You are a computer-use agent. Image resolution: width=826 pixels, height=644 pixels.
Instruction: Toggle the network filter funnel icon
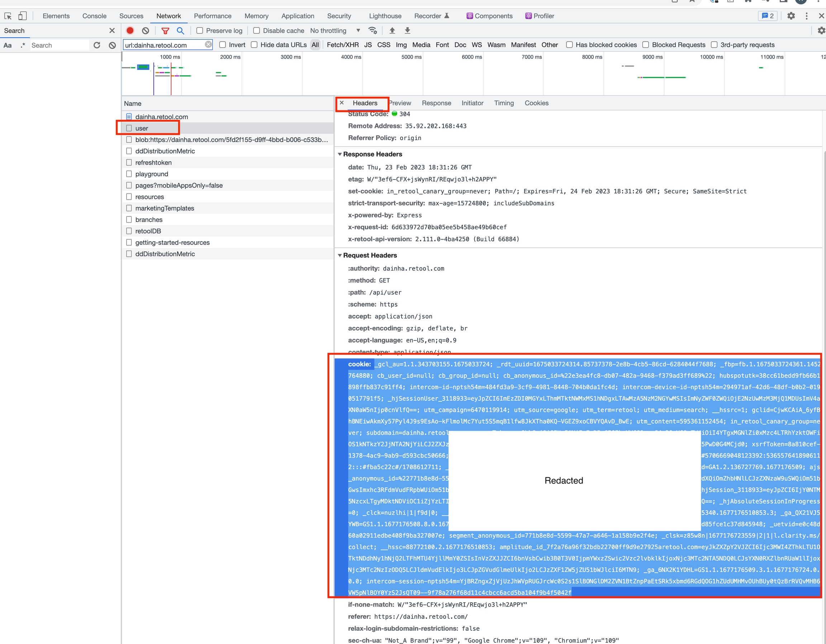tap(165, 30)
